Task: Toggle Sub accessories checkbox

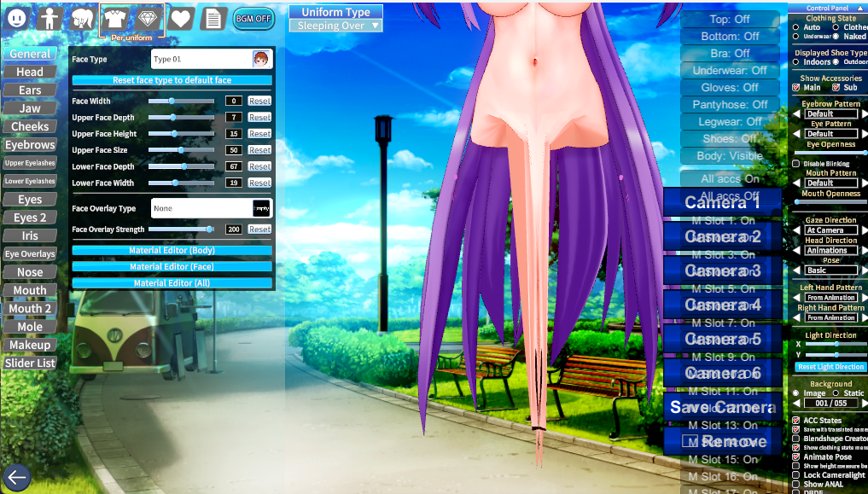Action: pyautogui.click(x=836, y=87)
